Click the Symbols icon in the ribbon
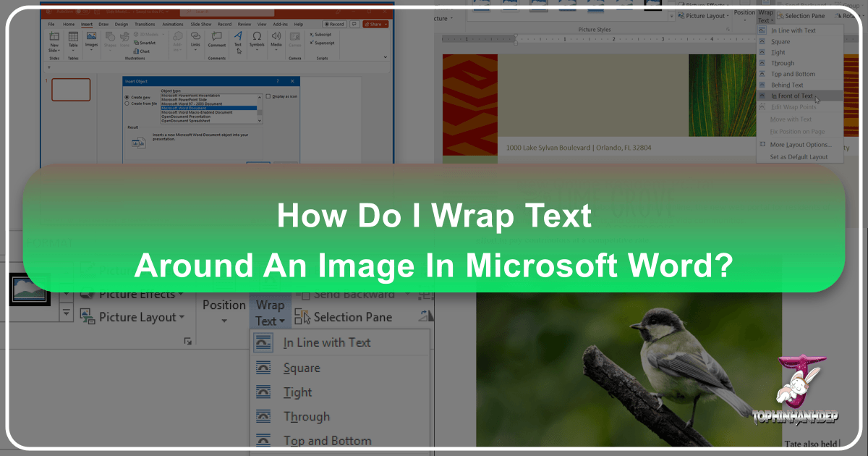The image size is (868, 456). coord(257,37)
